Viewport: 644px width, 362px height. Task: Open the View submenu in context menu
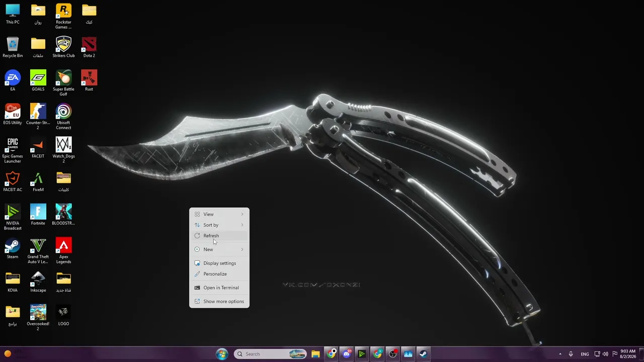point(219,214)
